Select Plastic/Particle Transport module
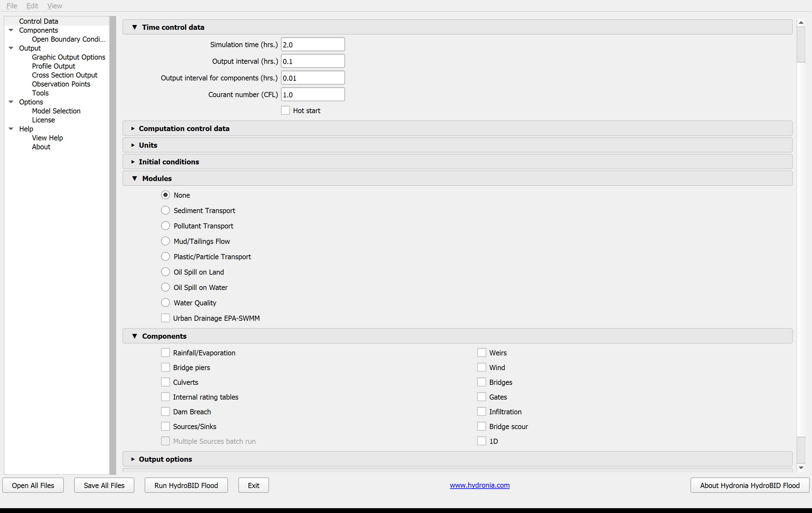 point(165,257)
